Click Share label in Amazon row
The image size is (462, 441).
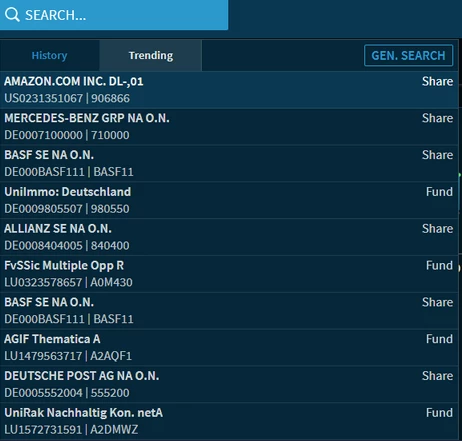tap(437, 81)
